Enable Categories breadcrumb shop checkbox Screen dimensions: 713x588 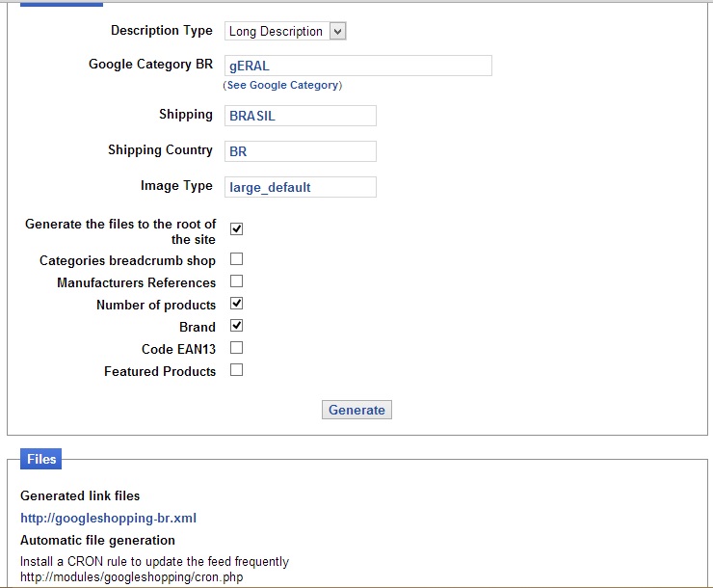[236, 259]
